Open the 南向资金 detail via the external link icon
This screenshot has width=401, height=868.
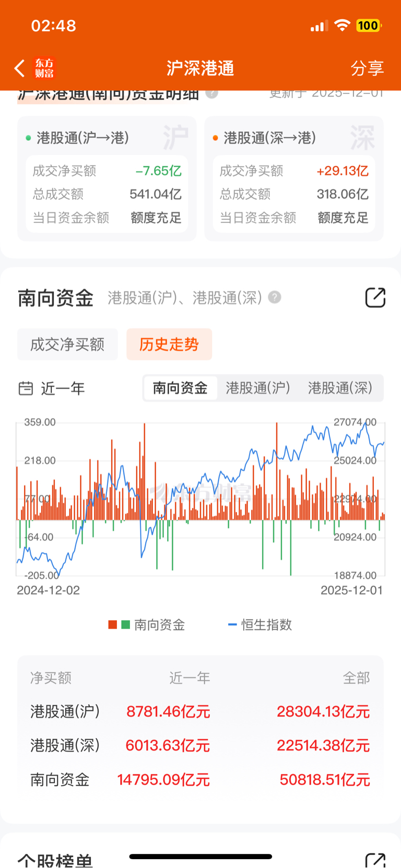[375, 298]
